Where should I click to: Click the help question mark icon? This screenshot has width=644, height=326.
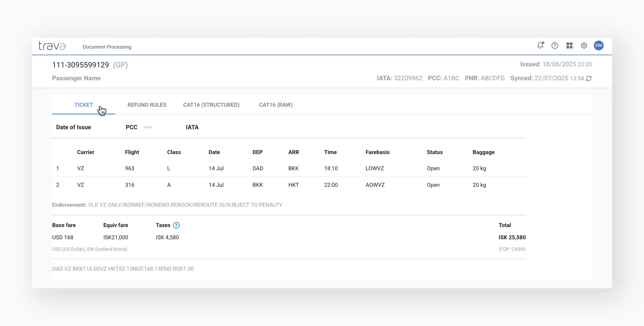(555, 46)
